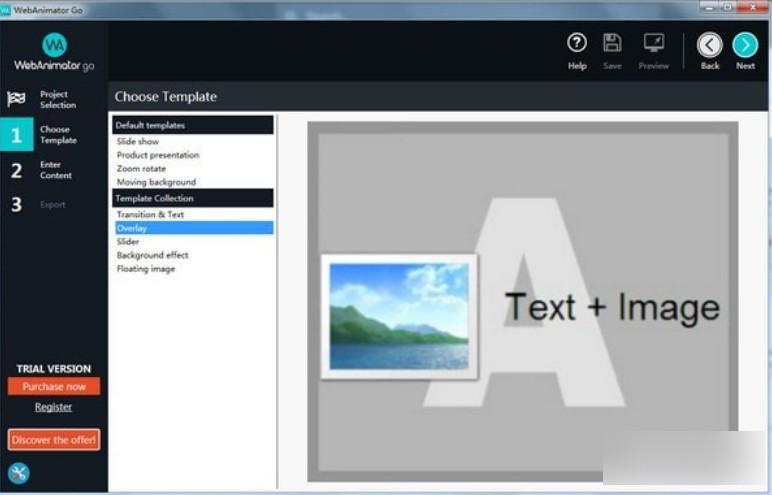Viewport: 772px width, 495px height.
Task: Open the Register link
Action: click(x=53, y=407)
